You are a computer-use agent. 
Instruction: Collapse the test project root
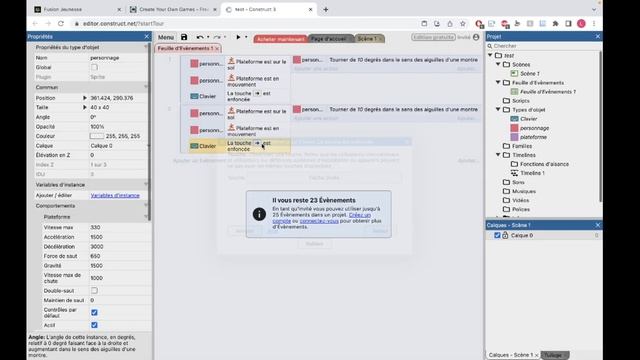coord(490,55)
